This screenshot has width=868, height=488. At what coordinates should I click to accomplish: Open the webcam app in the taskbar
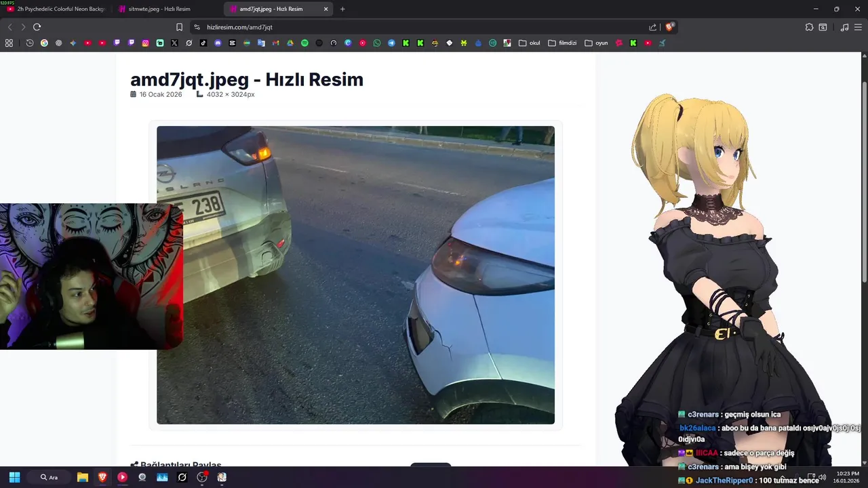tap(142, 477)
